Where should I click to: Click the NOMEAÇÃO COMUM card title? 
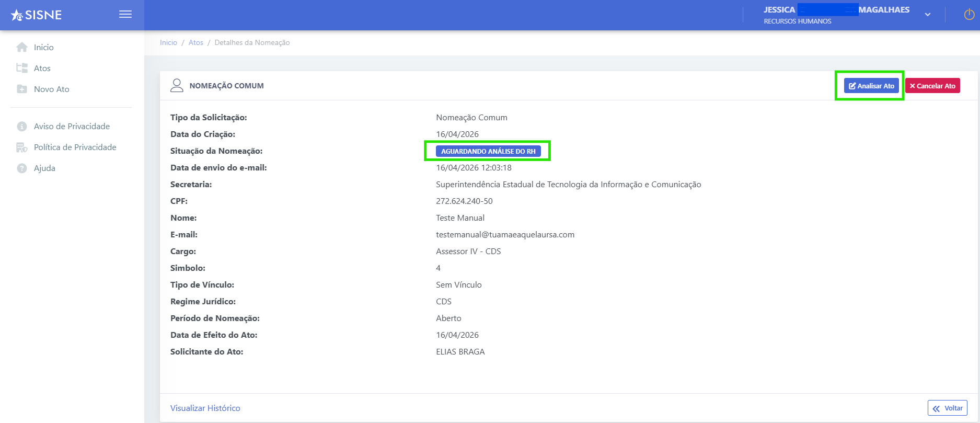tap(227, 86)
